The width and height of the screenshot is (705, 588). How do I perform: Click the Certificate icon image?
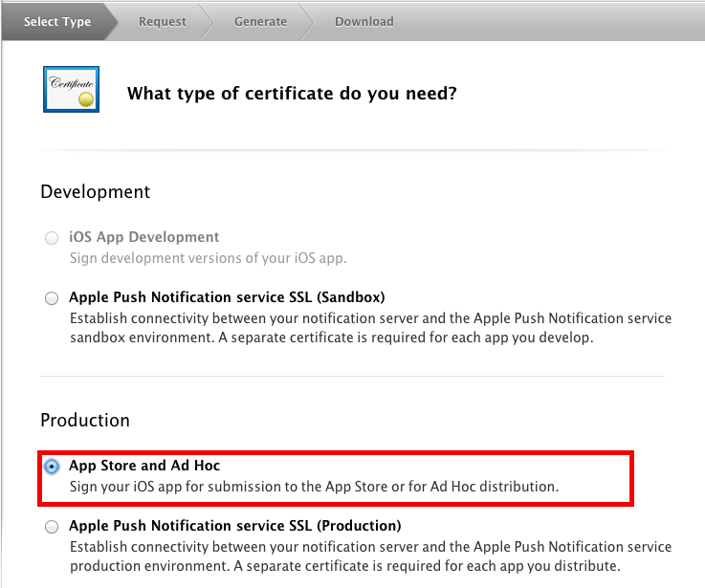pyautogui.click(x=71, y=89)
